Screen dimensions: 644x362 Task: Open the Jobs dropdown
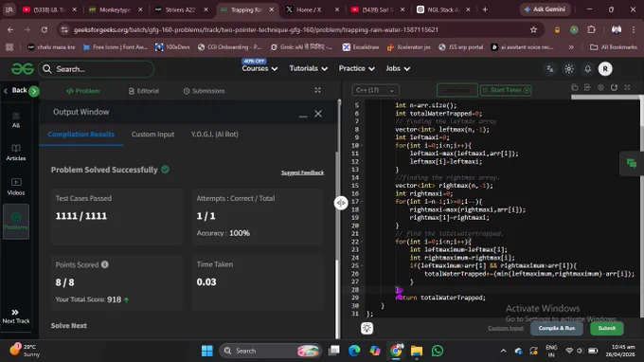[398, 68]
